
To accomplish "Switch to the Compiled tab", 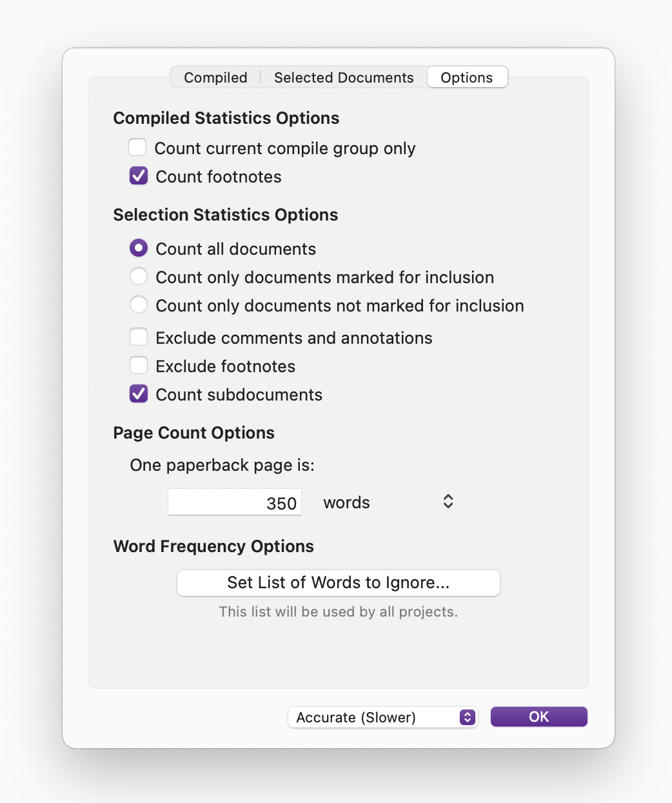I will (215, 77).
